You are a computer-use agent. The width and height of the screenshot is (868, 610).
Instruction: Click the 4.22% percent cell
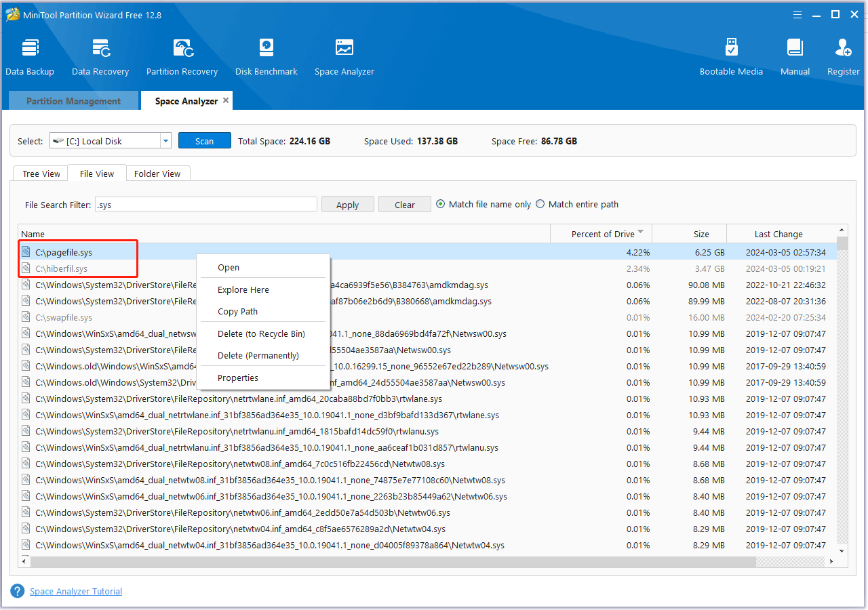pos(637,252)
